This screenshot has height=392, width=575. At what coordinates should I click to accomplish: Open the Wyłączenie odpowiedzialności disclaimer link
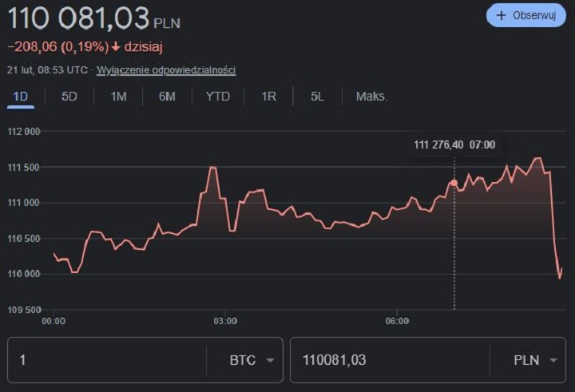(166, 70)
